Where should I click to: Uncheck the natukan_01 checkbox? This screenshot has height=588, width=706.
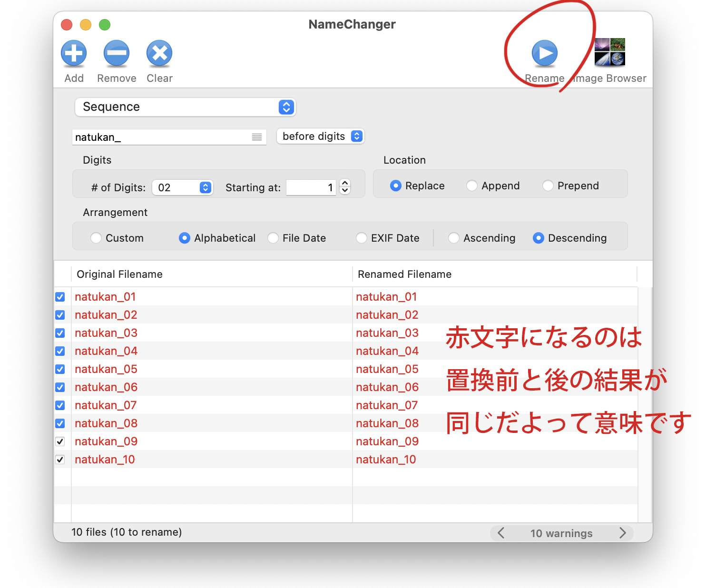point(60,296)
